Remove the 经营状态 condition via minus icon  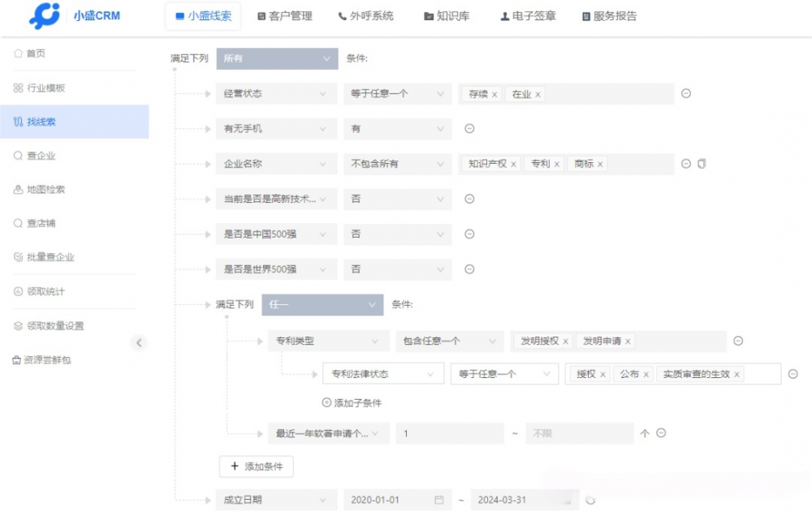pos(686,94)
